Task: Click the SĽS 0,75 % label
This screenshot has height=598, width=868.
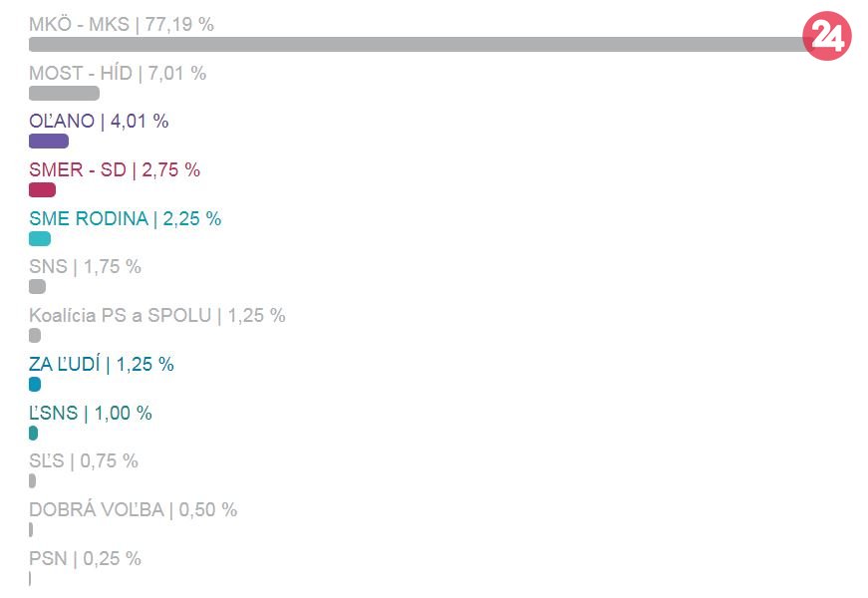Action: click(x=84, y=461)
